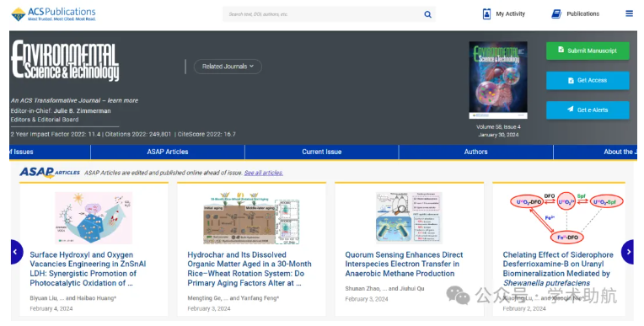Click the rice-wheat rotation article graphic thumbnail

click(251, 218)
